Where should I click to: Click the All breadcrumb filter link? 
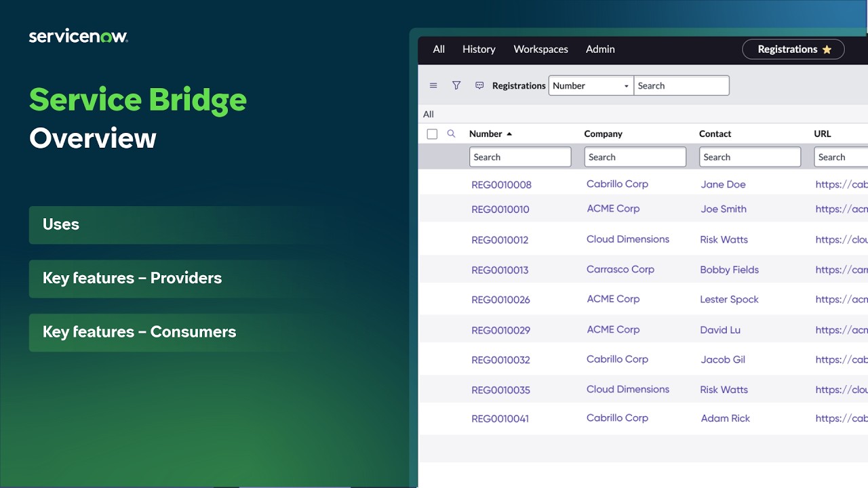pos(428,114)
